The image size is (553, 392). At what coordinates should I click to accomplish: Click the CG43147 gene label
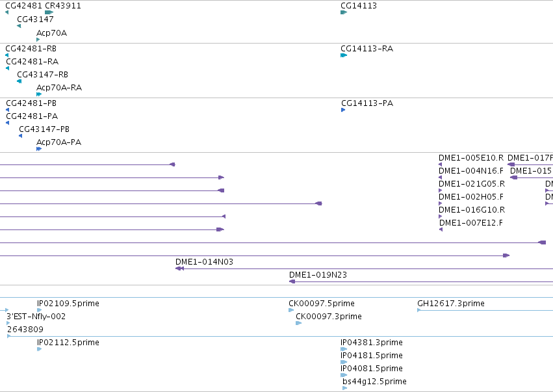click(35, 19)
